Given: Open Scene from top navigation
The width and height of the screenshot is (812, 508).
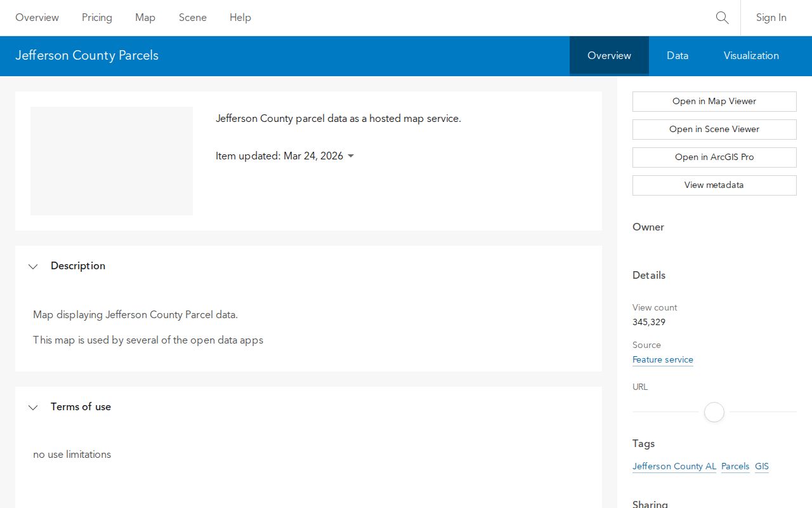Looking at the screenshot, I should 193,18.
